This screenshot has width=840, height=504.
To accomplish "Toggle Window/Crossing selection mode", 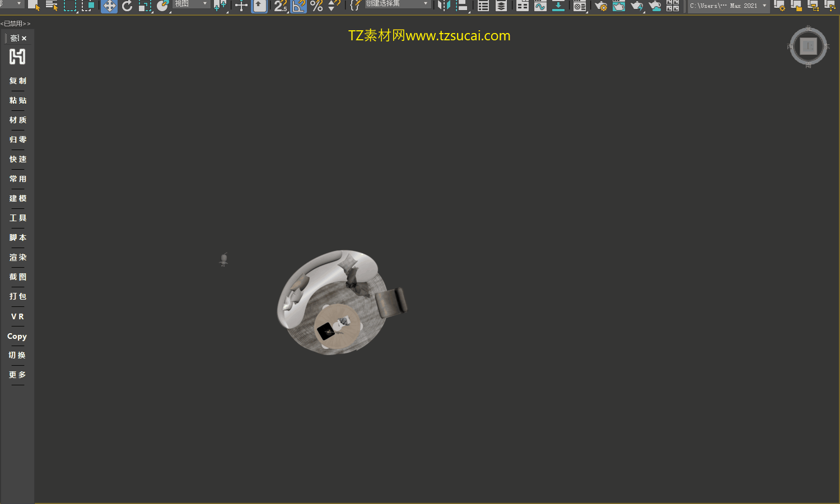I will [88, 6].
